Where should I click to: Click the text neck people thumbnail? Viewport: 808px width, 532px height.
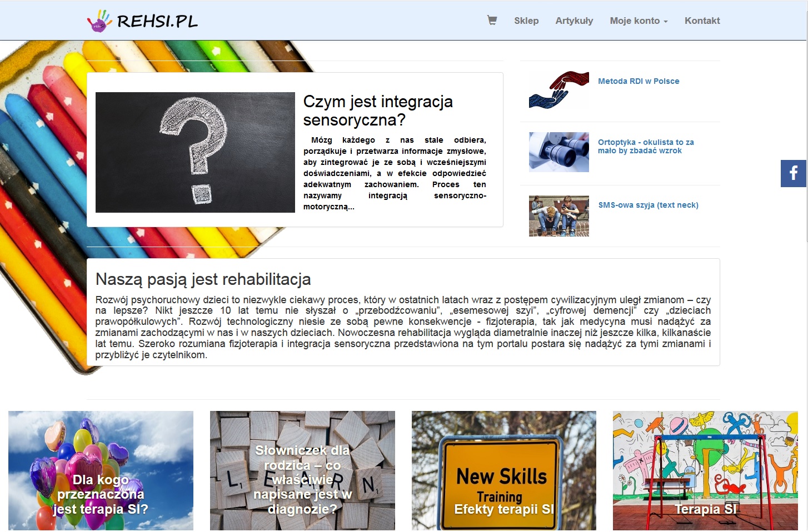[x=559, y=216]
